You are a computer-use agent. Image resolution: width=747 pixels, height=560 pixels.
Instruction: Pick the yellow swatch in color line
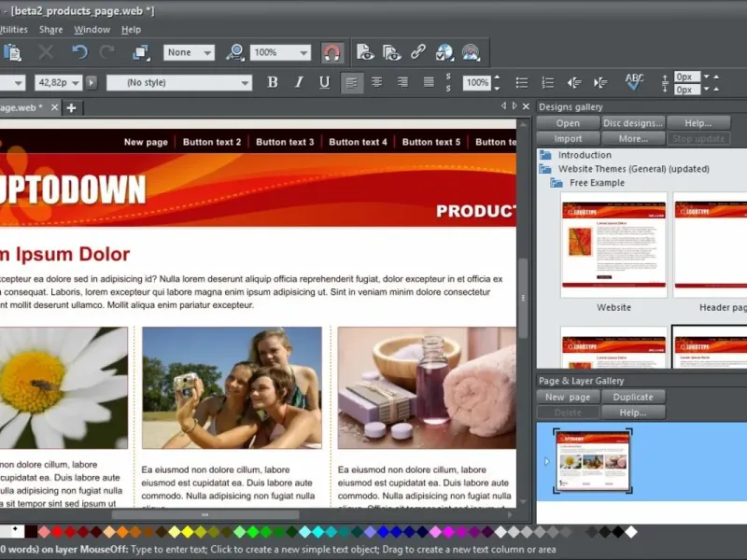(x=187, y=532)
